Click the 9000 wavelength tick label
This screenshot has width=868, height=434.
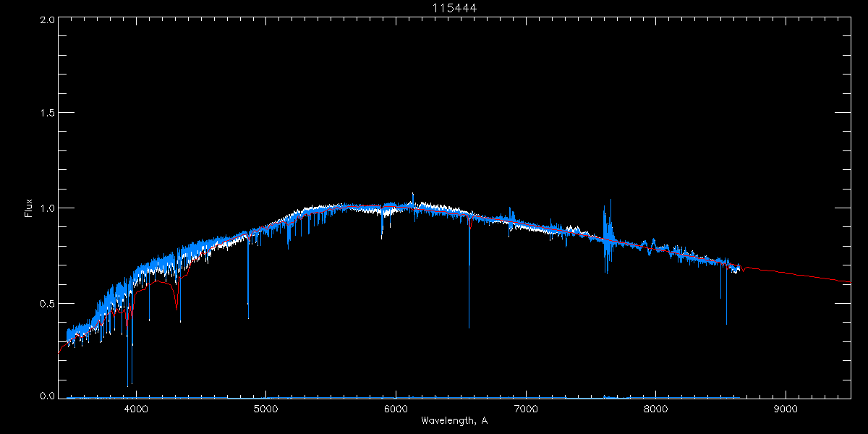[x=786, y=409]
